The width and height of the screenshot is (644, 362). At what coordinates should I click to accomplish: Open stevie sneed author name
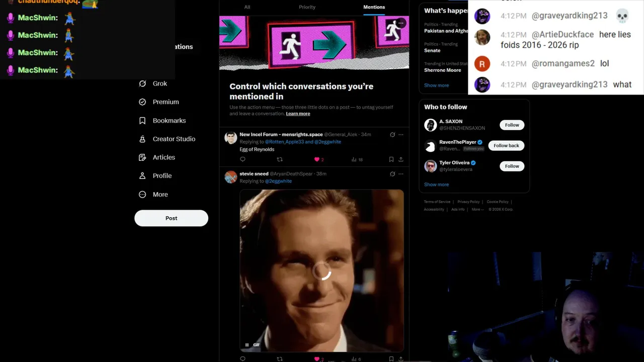point(254,174)
